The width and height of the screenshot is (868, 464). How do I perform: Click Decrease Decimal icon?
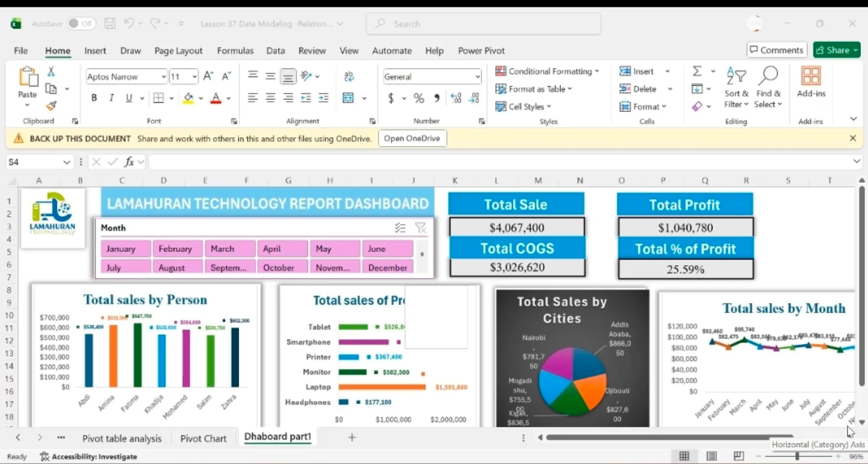pos(474,98)
